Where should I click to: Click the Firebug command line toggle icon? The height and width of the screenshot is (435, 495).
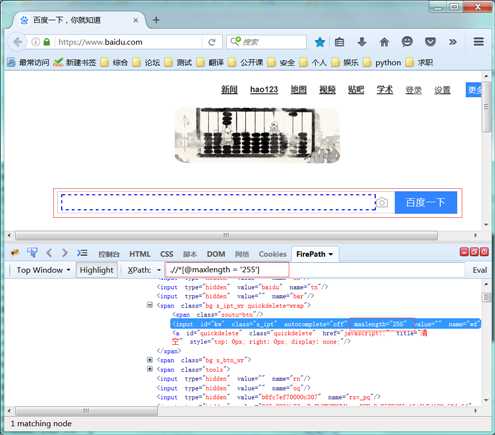coord(82,253)
